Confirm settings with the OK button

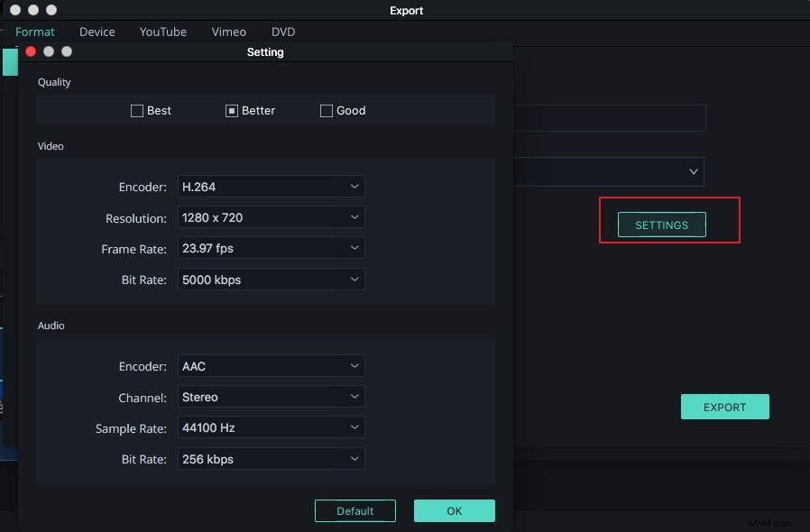tap(454, 510)
